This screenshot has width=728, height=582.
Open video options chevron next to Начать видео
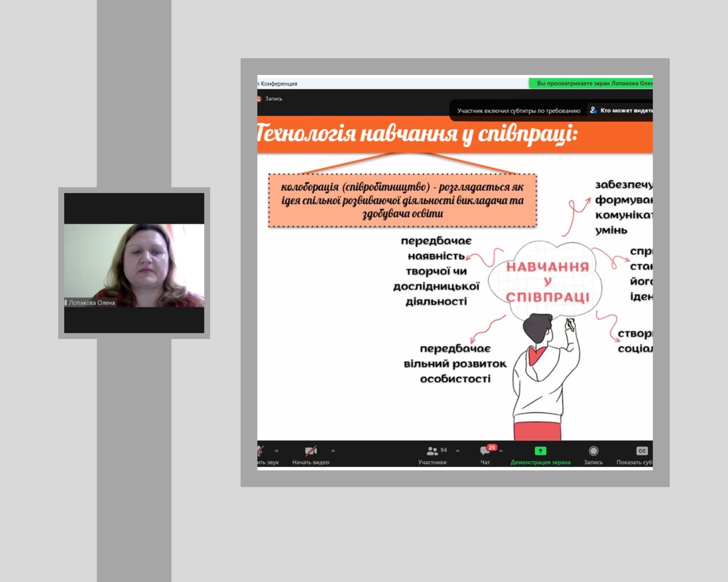click(333, 451)
